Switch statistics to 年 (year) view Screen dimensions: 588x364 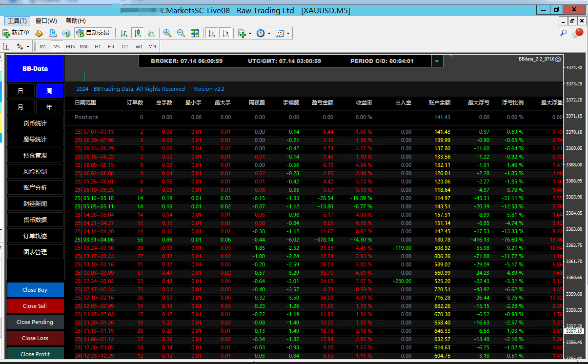[x=50, y=107]
